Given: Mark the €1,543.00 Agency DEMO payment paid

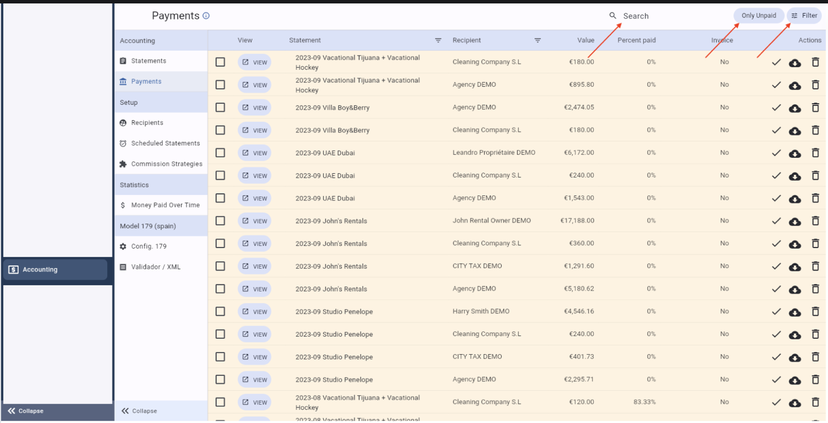Looking at the screenshot, I should pos(776,199).
